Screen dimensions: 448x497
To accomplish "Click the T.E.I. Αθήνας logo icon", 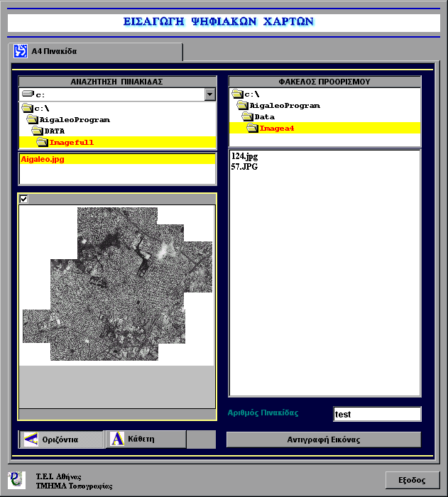I will (16, 480).
